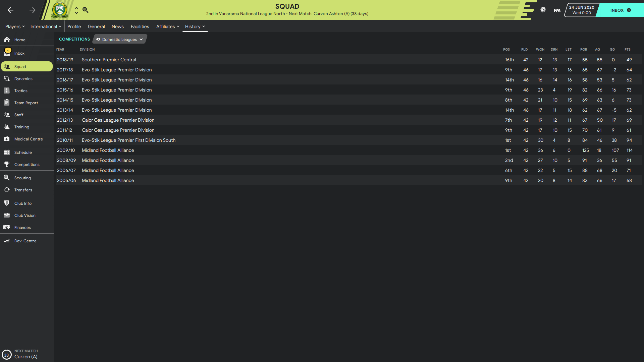
Task: Click the club badge logo
Action: click(60, 10)
